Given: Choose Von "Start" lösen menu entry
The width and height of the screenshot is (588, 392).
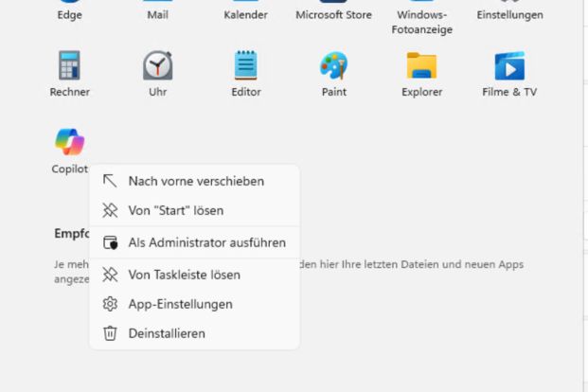Looking at the screenshot, I should click(x=194, y=210).
